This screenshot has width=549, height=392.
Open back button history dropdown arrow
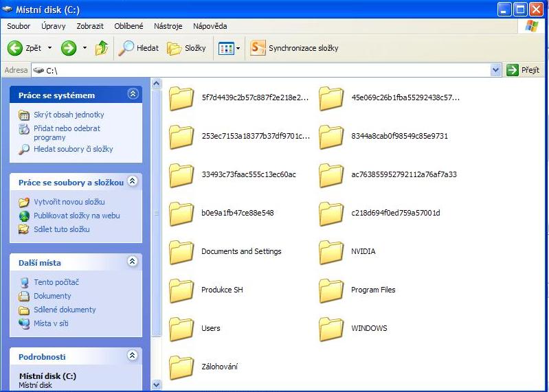click(x=49, y=48)
